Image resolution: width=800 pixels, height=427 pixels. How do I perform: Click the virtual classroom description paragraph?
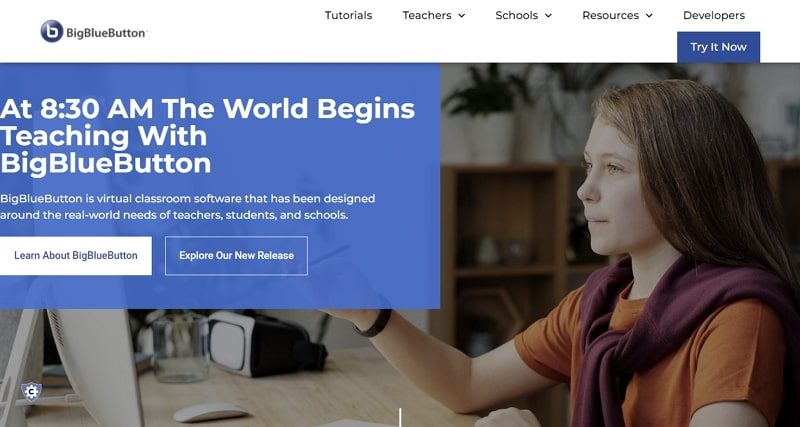click(x=188, y=207)
